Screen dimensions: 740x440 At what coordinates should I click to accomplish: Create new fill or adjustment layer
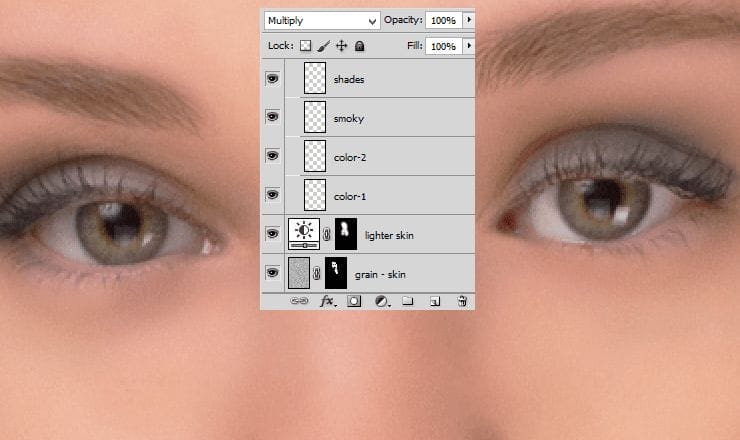(x=380, y=300)
